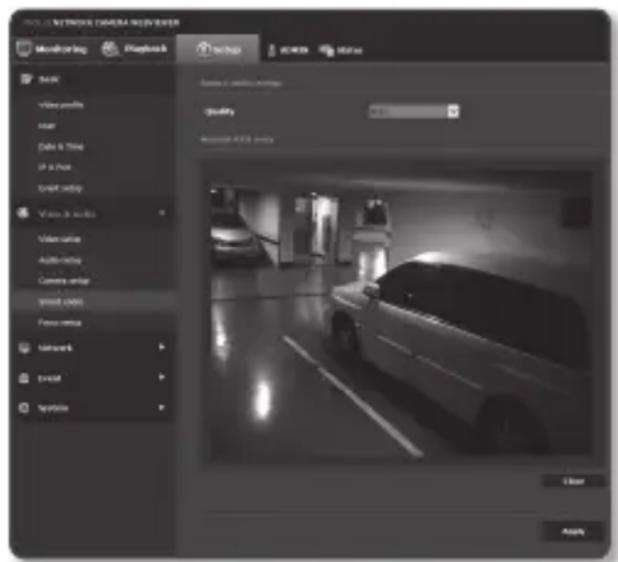The image size is (618, 562).
Task: Click the Network Camera Webviewer title
Action: click(116, 22)
